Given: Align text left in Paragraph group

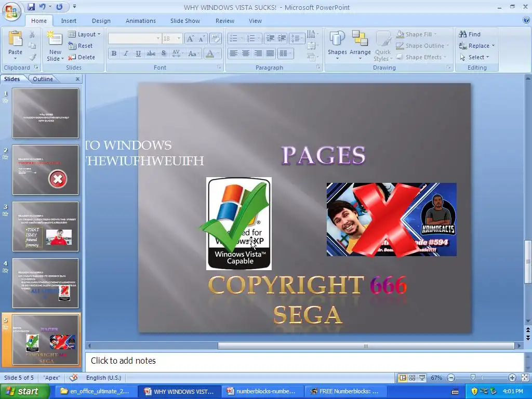Looking at the screenshot, I should pos(233,54).
